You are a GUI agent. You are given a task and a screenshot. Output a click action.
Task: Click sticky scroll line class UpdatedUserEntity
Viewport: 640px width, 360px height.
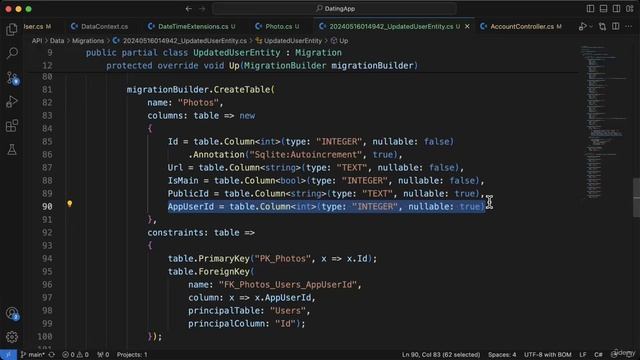tap(213, 53)
